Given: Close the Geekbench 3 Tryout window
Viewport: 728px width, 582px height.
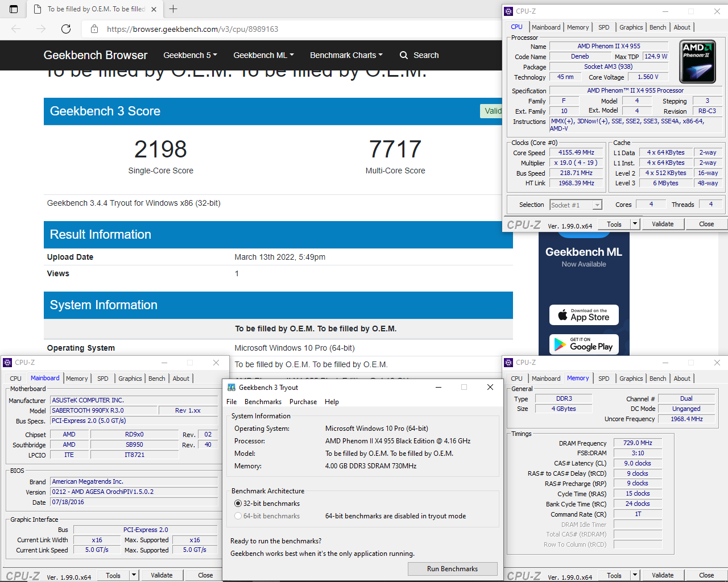Looking at the screenshot, I should click(x=490, y=387).
